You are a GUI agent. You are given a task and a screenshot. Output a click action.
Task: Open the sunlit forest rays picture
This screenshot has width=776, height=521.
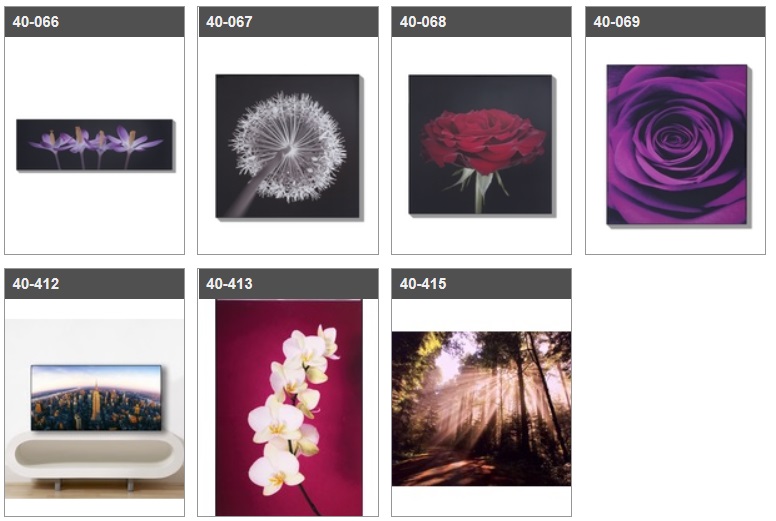(x=481, y=408)
